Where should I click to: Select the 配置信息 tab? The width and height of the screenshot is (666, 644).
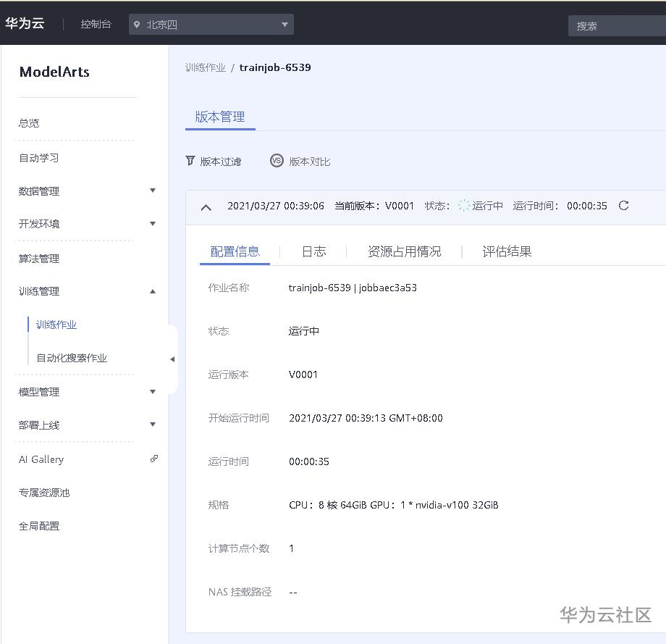click(235, 251)
